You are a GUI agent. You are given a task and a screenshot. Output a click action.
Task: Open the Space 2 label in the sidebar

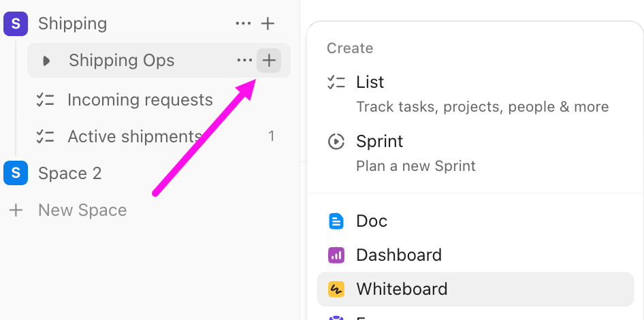click(x=69, y=174)
